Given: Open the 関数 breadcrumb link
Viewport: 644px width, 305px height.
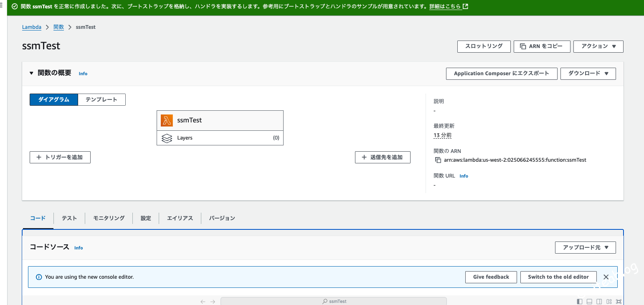Looking at the screenshot, I should click(58, 27).
